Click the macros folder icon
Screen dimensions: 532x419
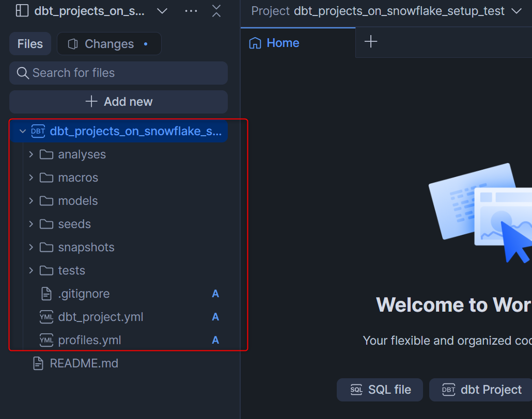tap(46, 178)
